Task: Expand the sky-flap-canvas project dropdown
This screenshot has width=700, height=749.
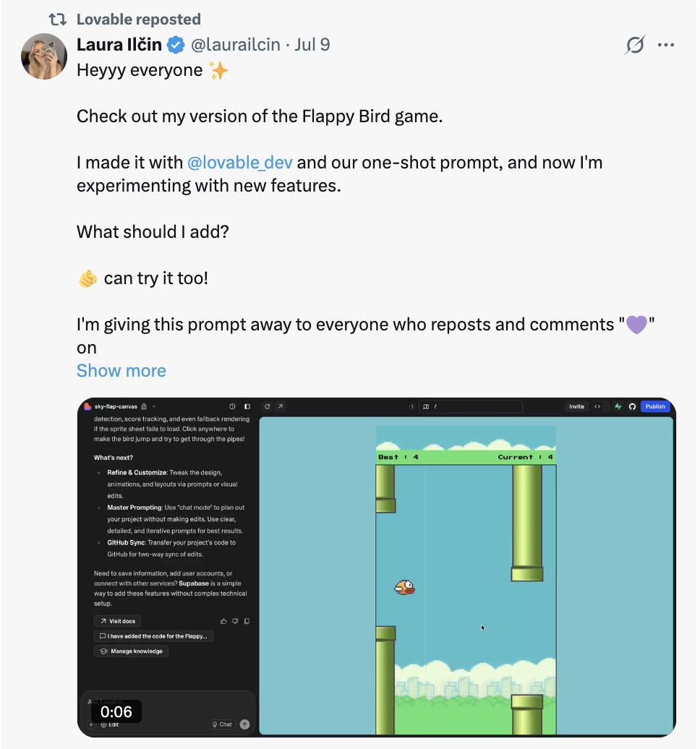Action: pos(154,406)
